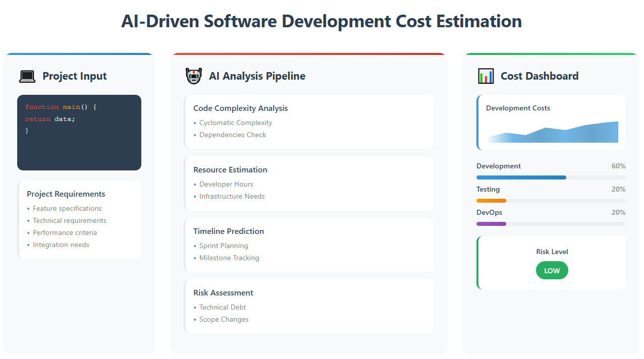Click the code snippet block
This screenshot has height=359, width=644.
79,133
